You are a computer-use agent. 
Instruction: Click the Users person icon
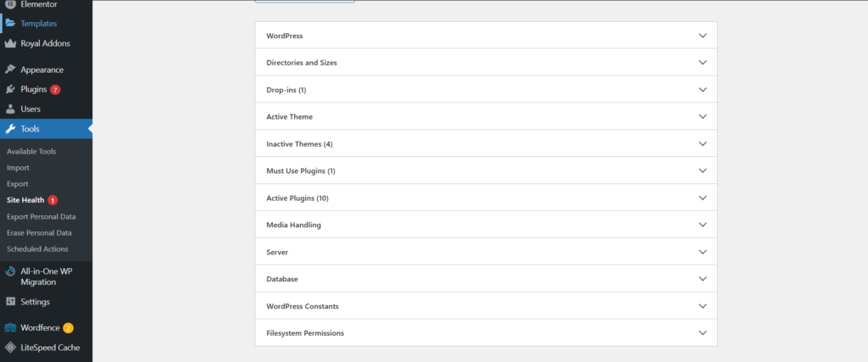click(10, 109)
